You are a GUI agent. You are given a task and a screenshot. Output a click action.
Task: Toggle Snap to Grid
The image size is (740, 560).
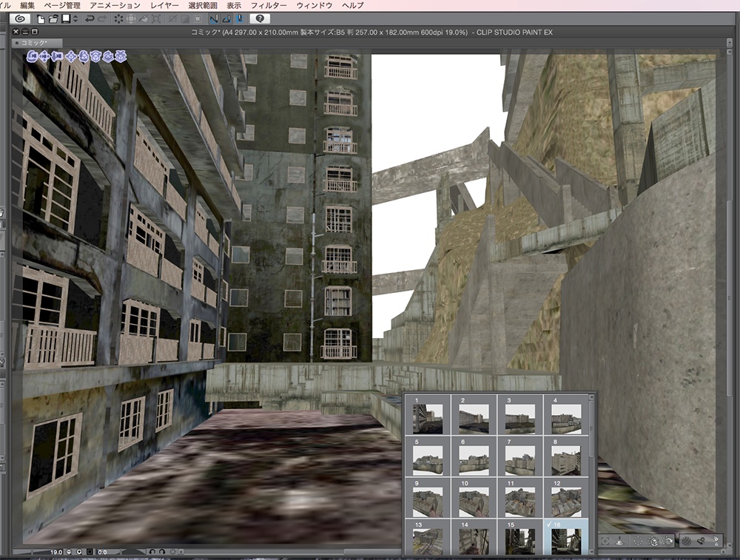point(239,19)
